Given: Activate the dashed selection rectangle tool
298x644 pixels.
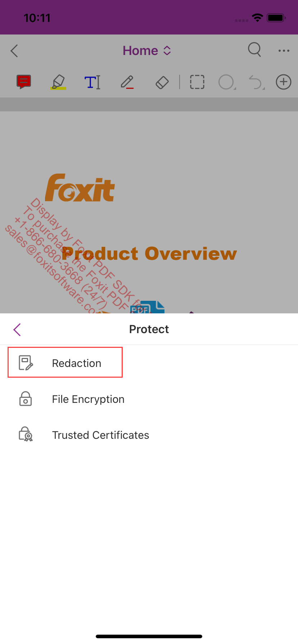Looking at the screenshot, I should click(197, 82).
